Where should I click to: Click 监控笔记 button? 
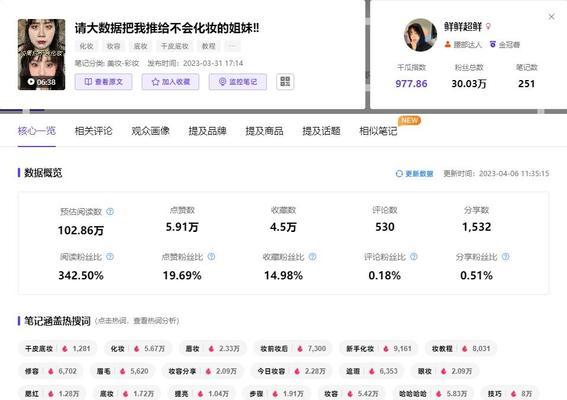[x=238, y=82]
